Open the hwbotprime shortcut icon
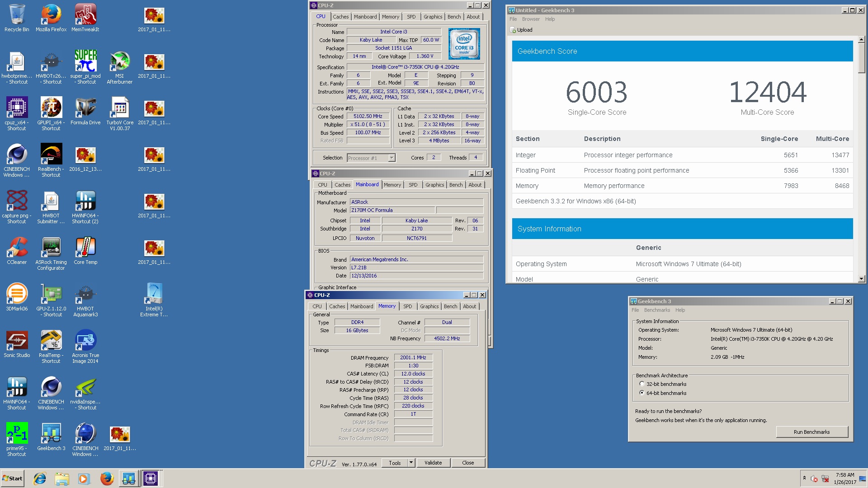Image resolution: width=868 pixels, height=488 pixels. click(x=17, y=67)
